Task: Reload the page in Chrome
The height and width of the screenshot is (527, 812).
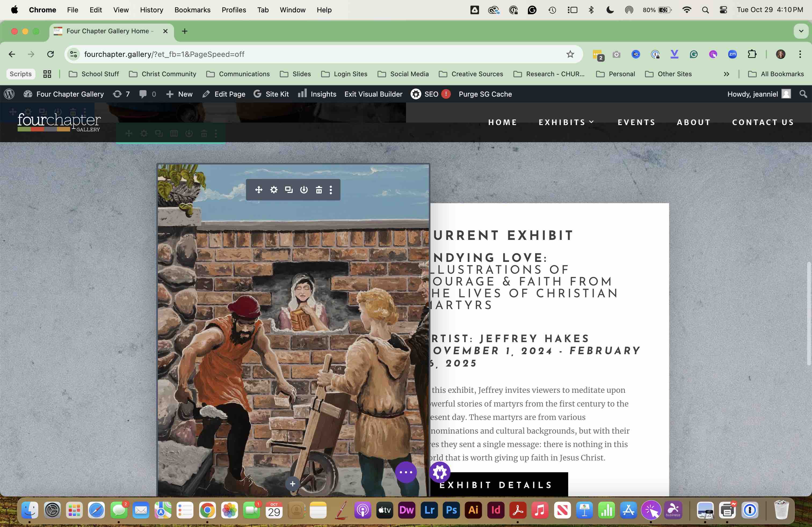Action: [50, 54]
